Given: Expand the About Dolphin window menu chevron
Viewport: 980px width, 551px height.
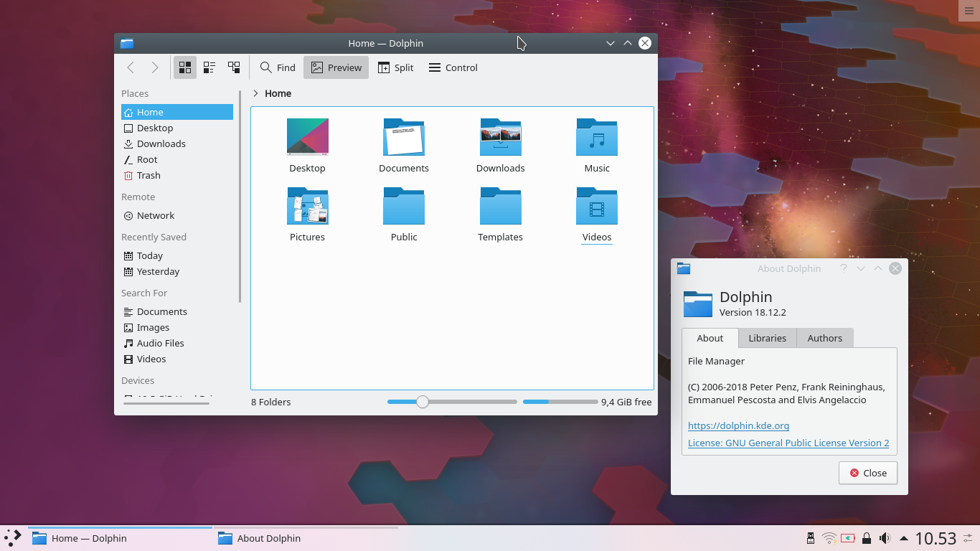Looking at the screenshot, I should (x=861, y=268).
